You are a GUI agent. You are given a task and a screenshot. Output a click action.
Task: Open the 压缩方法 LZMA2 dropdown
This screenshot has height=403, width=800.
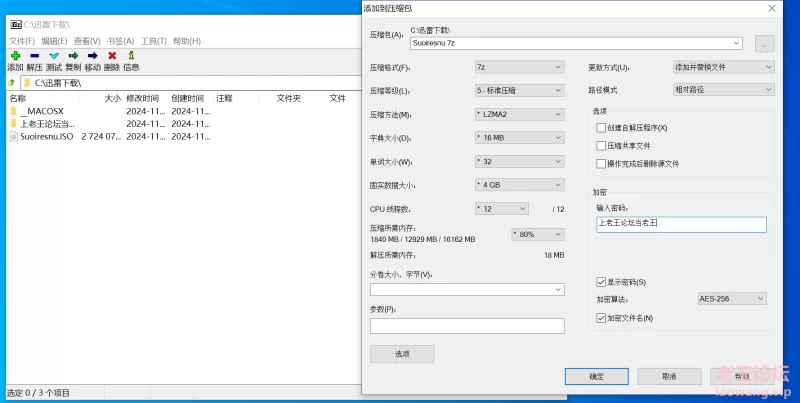[x=519, y=114]
